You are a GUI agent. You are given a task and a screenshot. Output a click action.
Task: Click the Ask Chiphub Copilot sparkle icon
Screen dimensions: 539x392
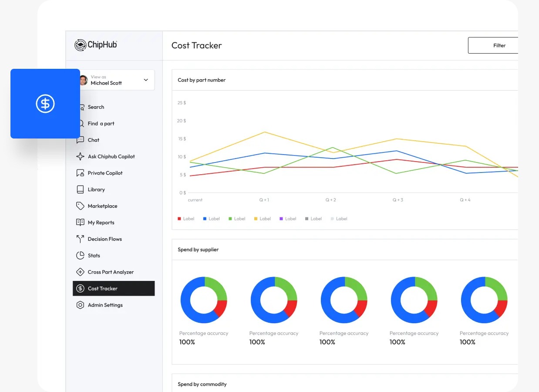[x=80, y=156]
